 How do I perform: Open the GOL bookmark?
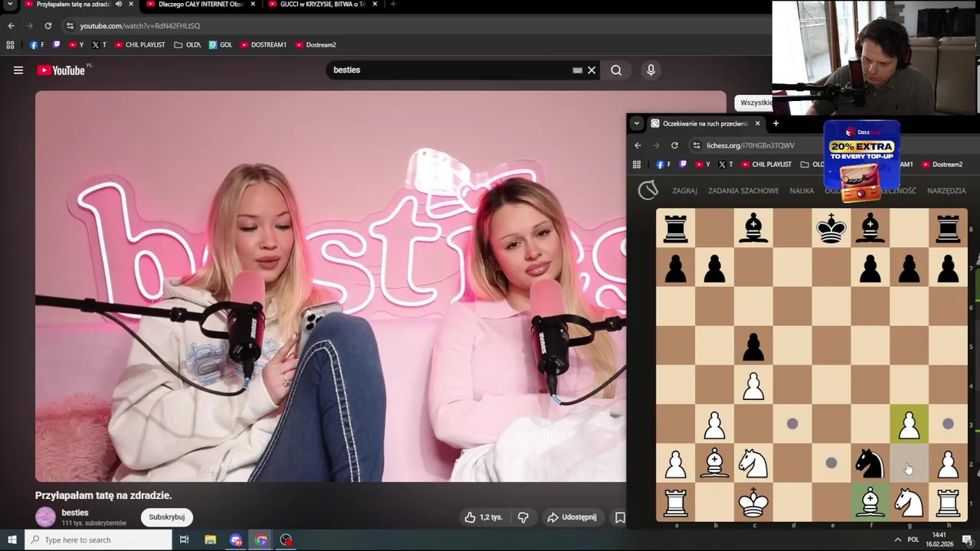[220, 45]
